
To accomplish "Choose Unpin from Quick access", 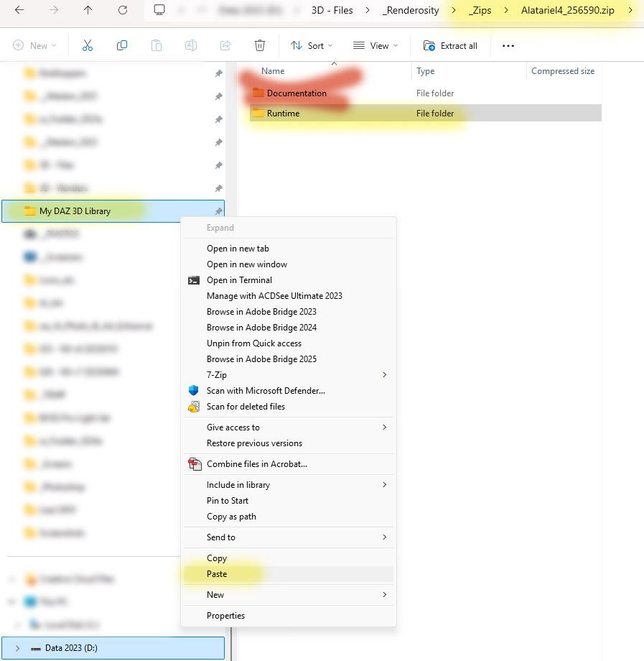I will [288, 343].
